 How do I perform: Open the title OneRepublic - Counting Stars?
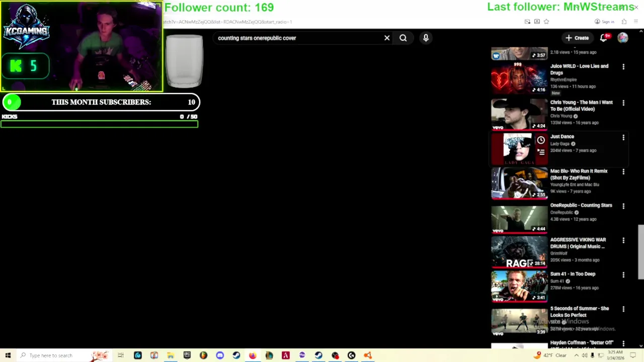(x=581, y=205)
